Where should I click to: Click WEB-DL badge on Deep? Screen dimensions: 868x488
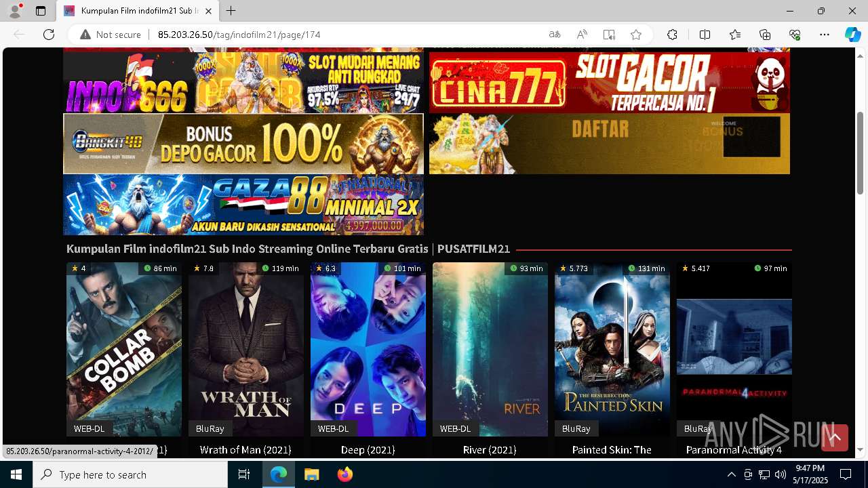pyautogui.click(x=334, y=428)
